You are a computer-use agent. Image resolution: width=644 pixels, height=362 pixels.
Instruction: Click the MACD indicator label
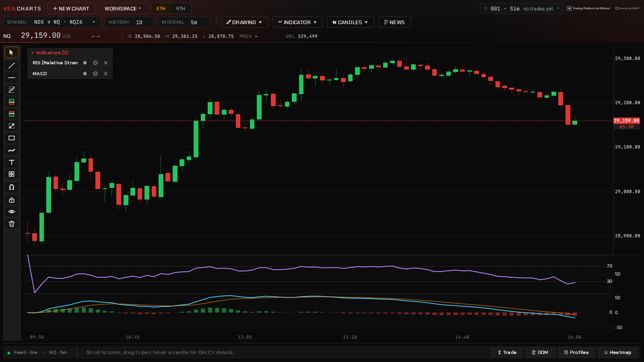[39, 74]
